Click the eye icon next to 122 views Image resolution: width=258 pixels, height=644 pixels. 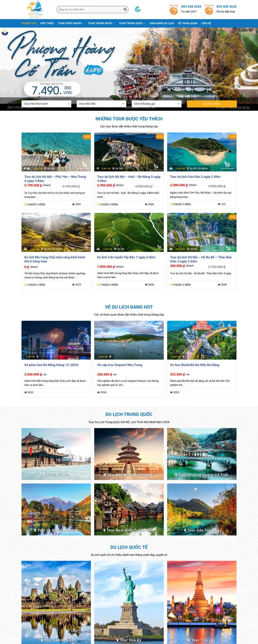click(x=219, y=204)
